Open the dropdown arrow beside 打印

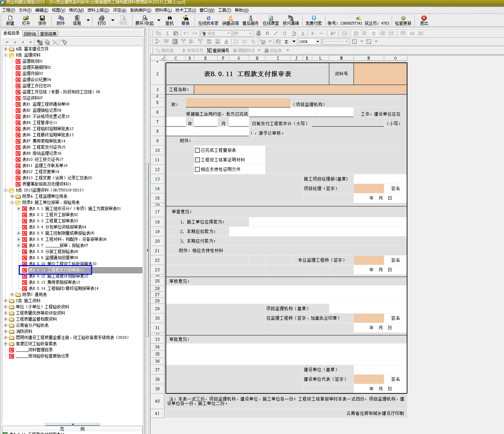113,20
